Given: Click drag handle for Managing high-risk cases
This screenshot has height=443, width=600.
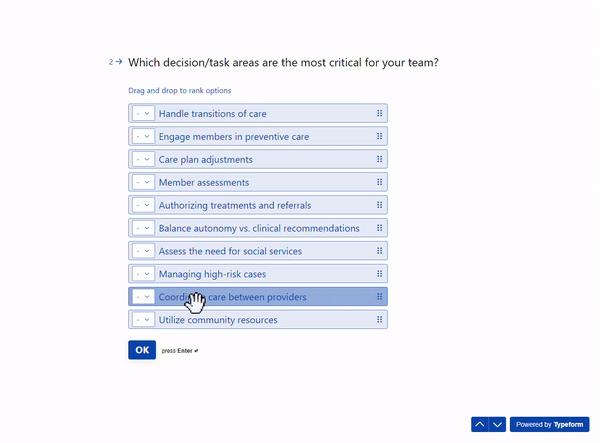Looking at the screenshot, I should 379,274.
